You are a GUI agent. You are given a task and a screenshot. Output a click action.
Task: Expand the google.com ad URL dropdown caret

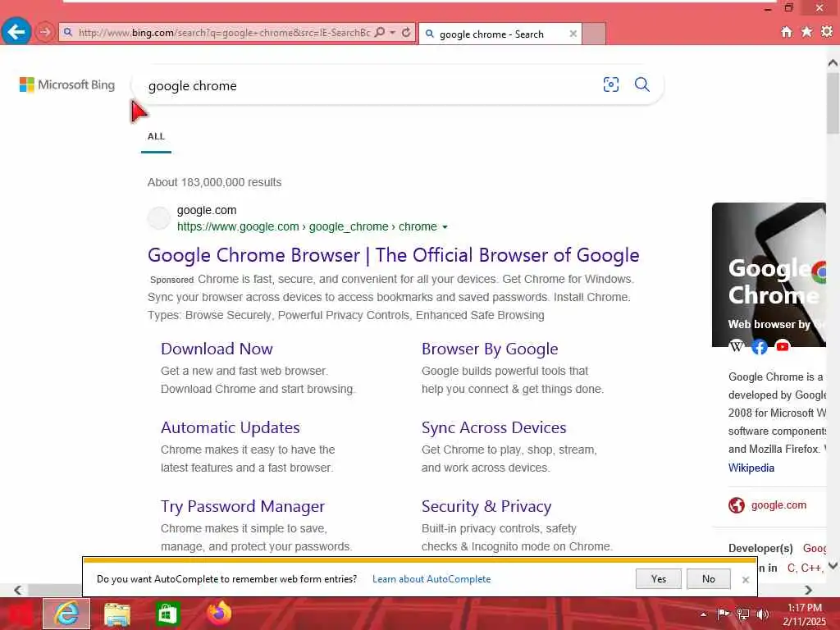[x=445, y=227]
